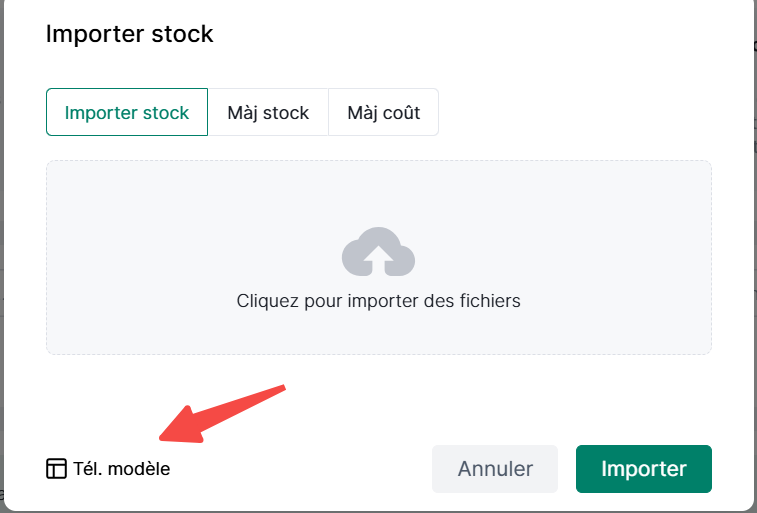Click the Tél. modèle text label
This screenshot has height=513, width=757.
tap(121, 468)
